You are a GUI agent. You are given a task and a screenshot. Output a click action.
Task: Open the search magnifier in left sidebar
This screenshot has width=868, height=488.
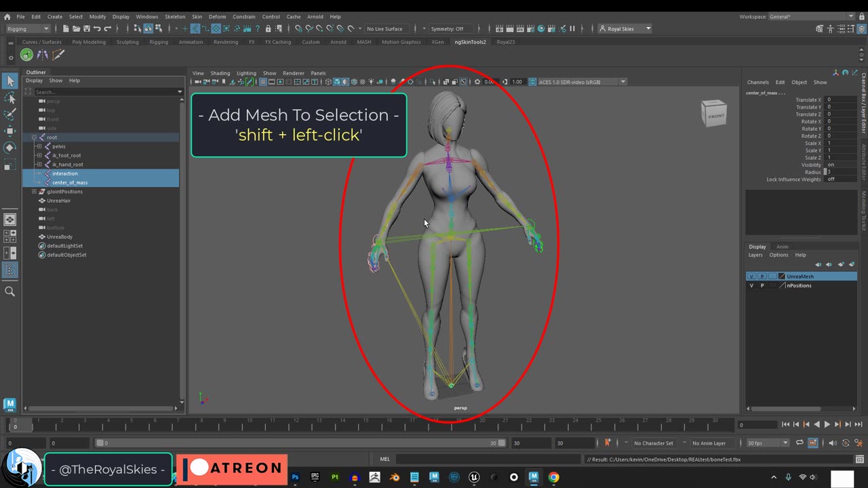tap(10, 291)
